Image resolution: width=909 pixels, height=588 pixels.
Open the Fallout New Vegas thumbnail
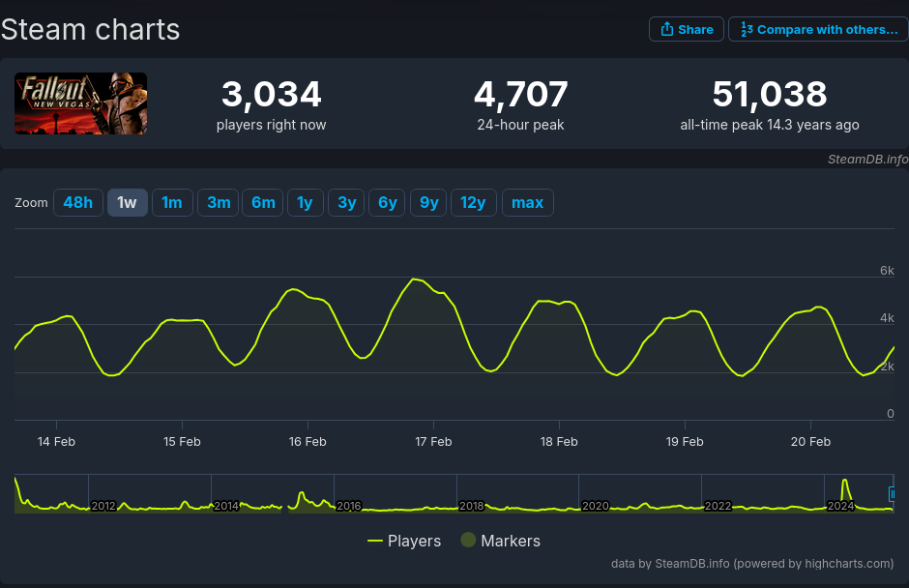[80, 103]
